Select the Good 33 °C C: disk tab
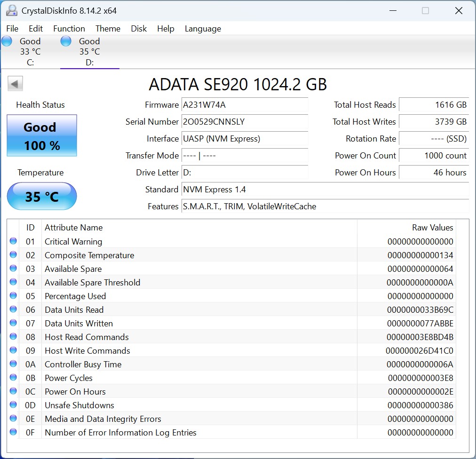This screenshot has height=459, width=476. [30, 52]
